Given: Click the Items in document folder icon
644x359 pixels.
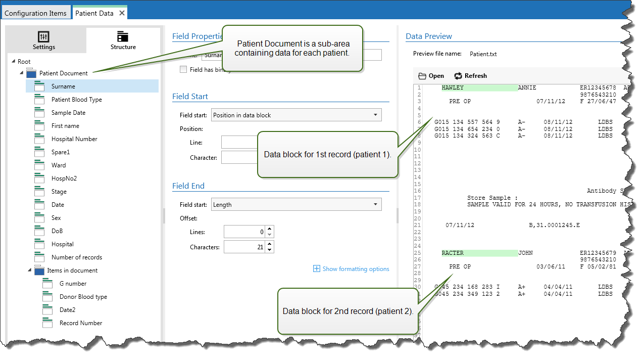Looking at the screenshot, I should point(39,271).
